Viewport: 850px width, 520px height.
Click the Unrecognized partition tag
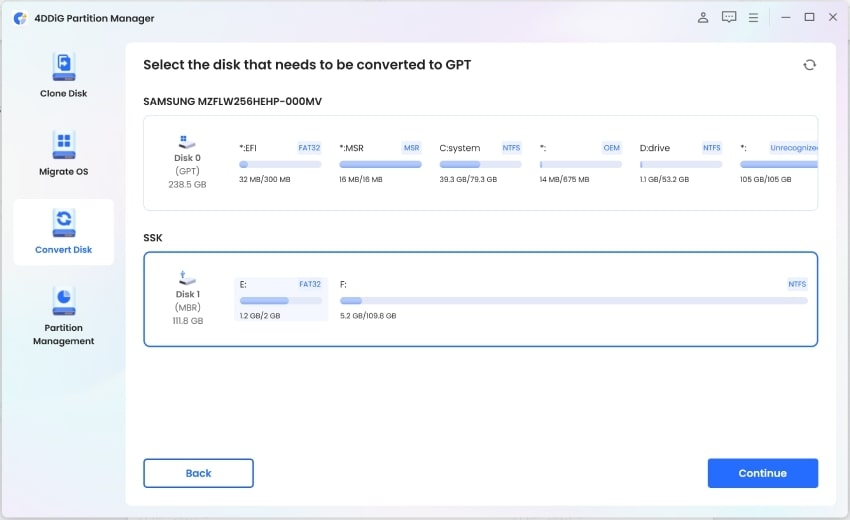point(794,147)
